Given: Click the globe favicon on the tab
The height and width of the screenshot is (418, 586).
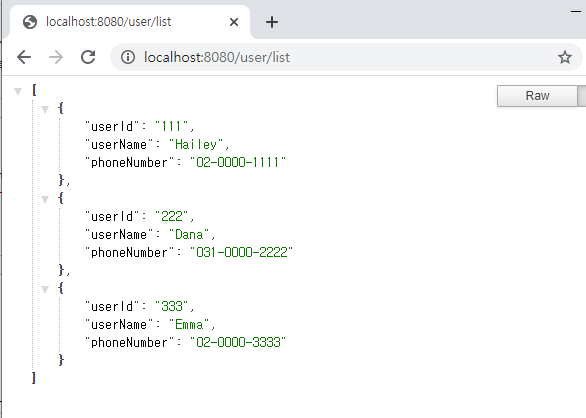Looking at the screenshot, I should click(30, 22).
